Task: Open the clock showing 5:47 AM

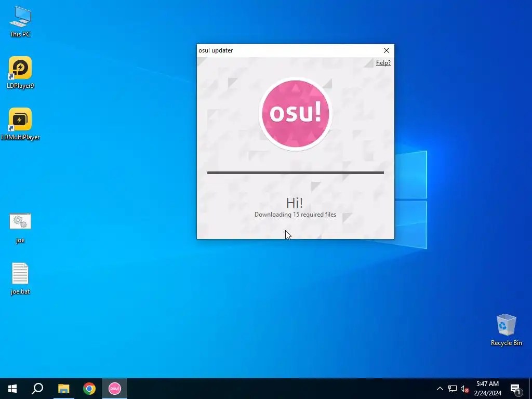Action: [x=487, y=389]
